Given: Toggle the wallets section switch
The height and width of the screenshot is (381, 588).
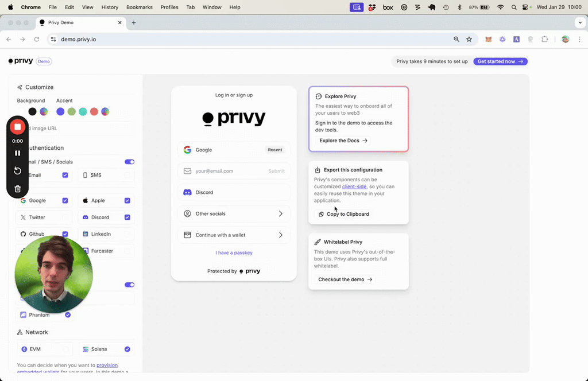Looking at the screenshot, I should [x=129, y=285].
